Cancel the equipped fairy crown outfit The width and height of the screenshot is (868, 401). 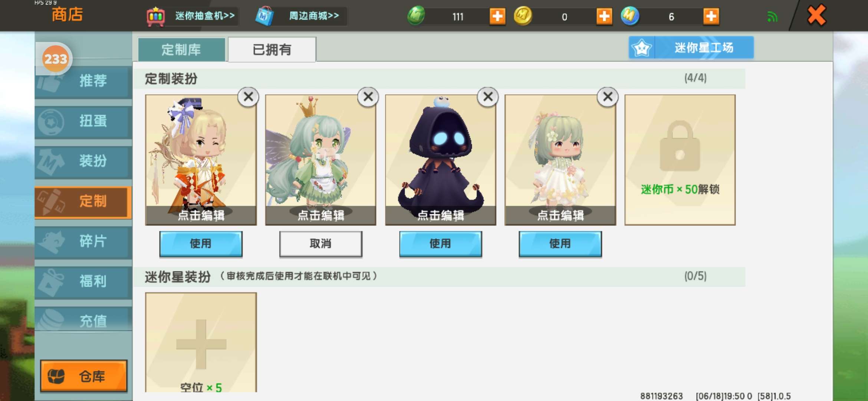point(320,244)
